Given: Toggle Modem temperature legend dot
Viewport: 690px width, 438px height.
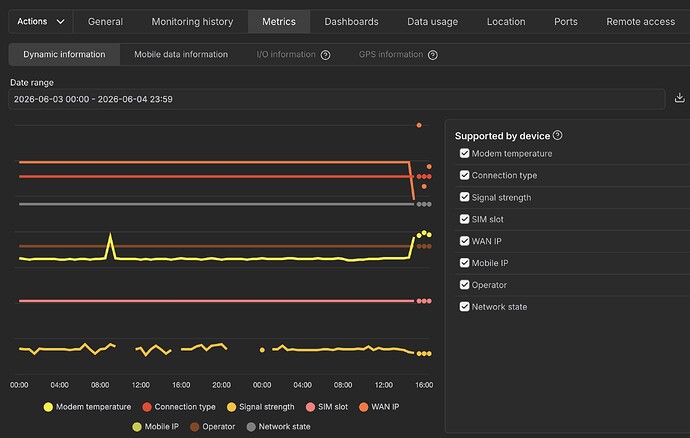Looking at the screenshot, I should pos(48,407).
